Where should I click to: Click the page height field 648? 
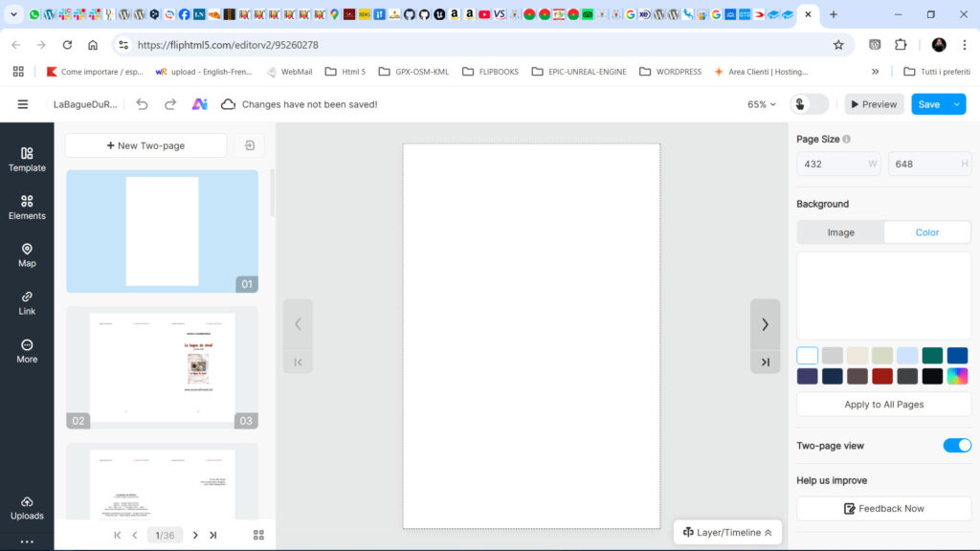click(x=929, y=164)
